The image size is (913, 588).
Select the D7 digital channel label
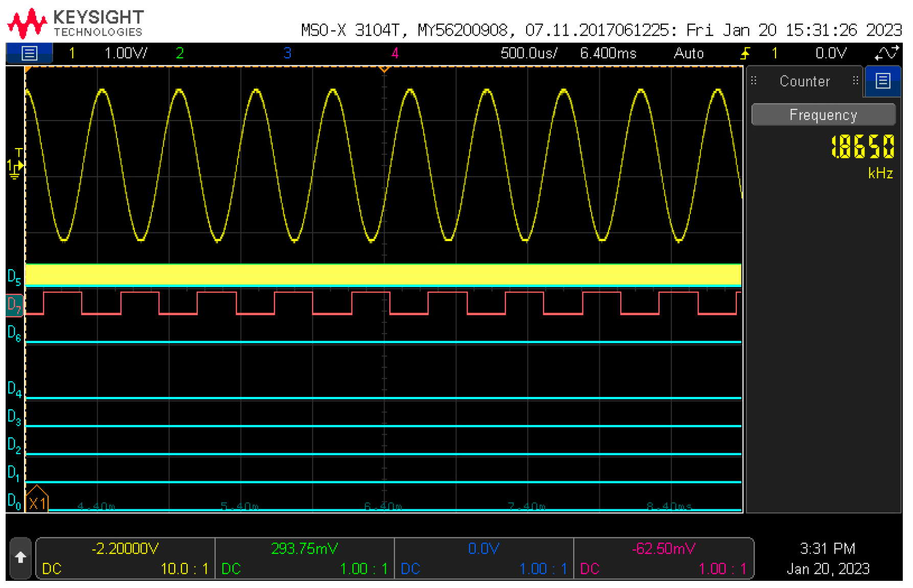[14, 305]
